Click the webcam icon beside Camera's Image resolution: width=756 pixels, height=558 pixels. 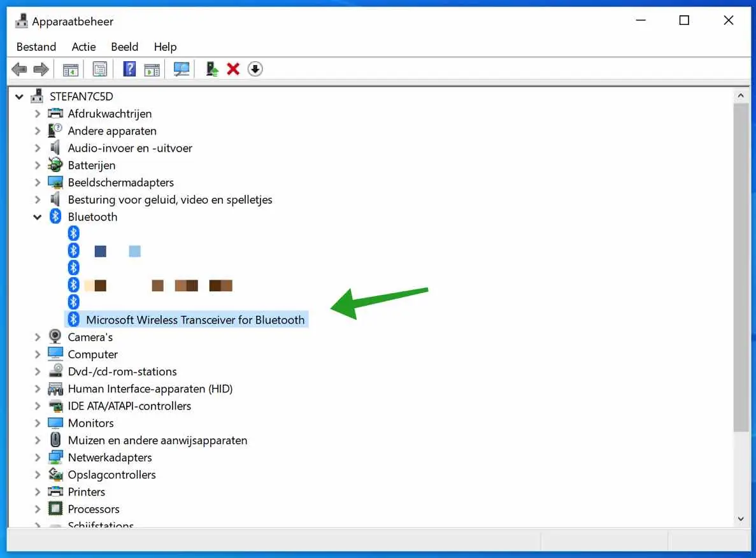pos(55,336)
